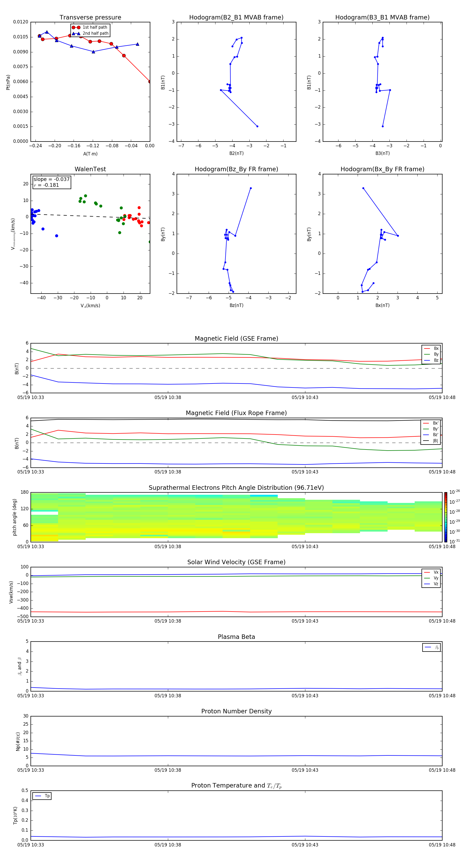The width and height of the screenshot is (473, 868).
Task: Click the 'Vy' legend entry in velocity plot
Action: pyautogui.click(x=431, y=578)
